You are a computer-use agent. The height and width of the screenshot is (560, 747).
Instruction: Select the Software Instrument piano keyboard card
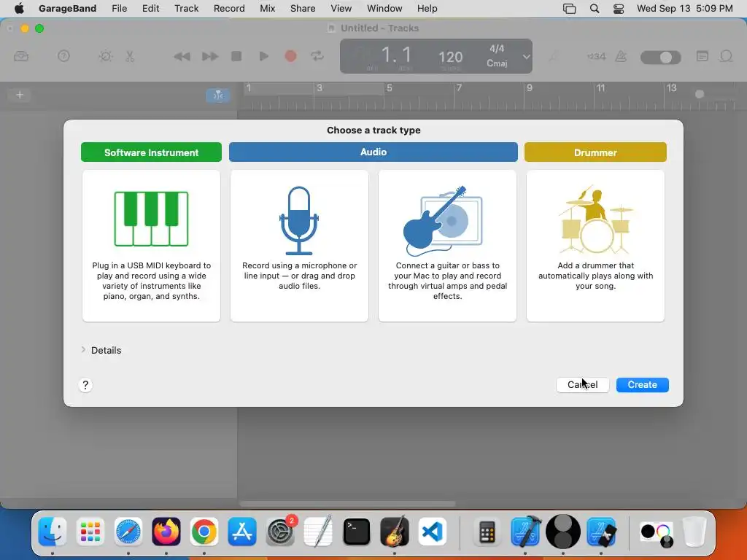(x=151, y=246)
